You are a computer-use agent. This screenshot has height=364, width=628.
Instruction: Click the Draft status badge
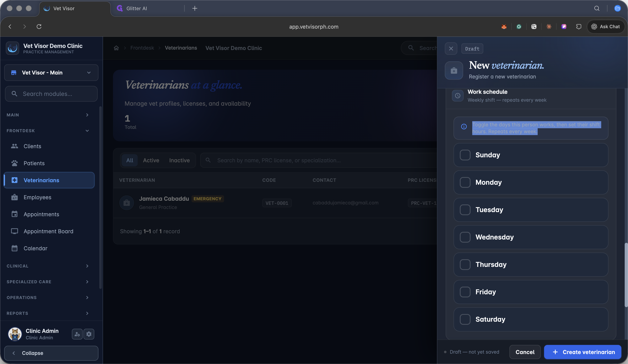[x=472, y=49]
